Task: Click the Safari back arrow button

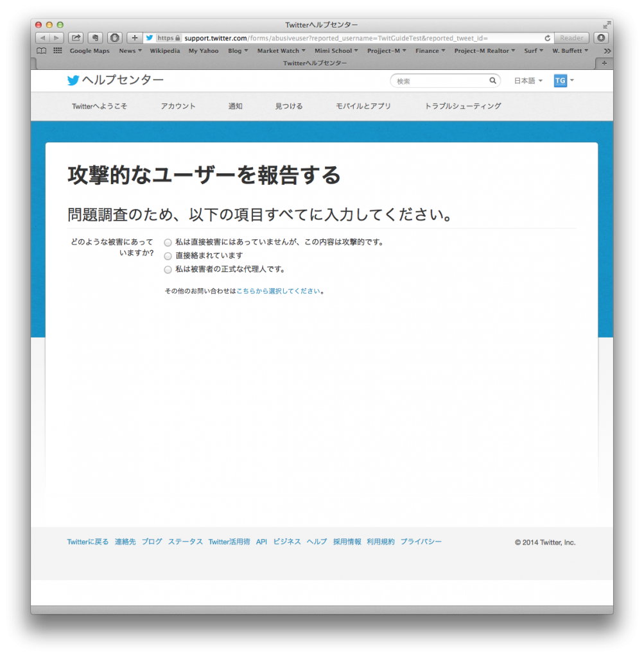Action: 42,38
